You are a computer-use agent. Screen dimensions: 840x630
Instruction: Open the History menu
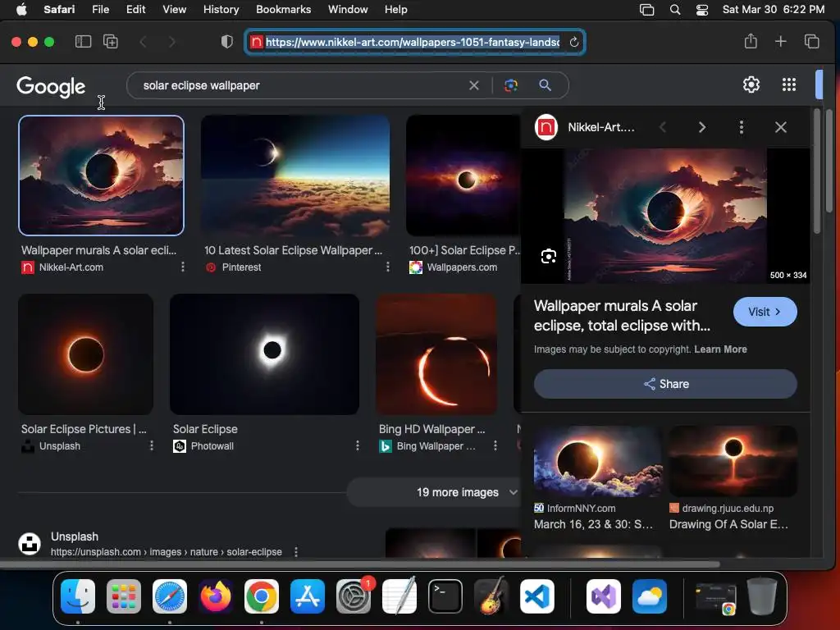coord(221,9)
